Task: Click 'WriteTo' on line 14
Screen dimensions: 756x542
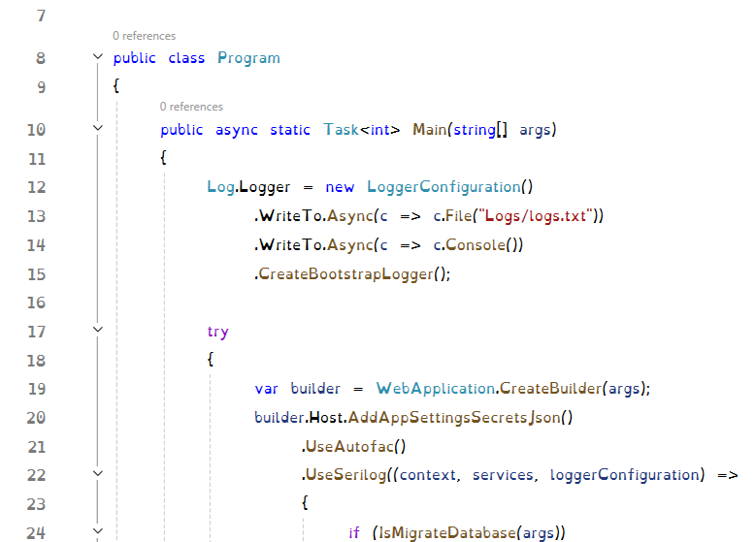Action: pyautogui.click(x=290, y=244)
